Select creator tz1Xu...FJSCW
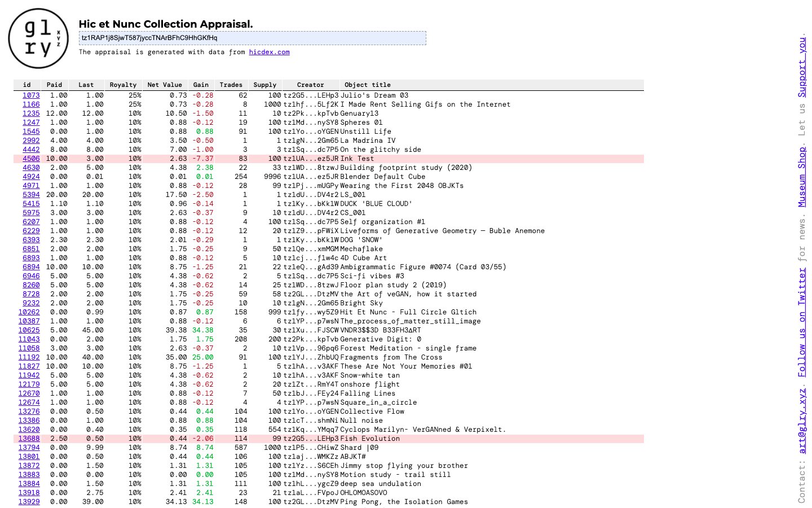Image resolution: width=812 pixels, height=508 pixels. [311, 330]
